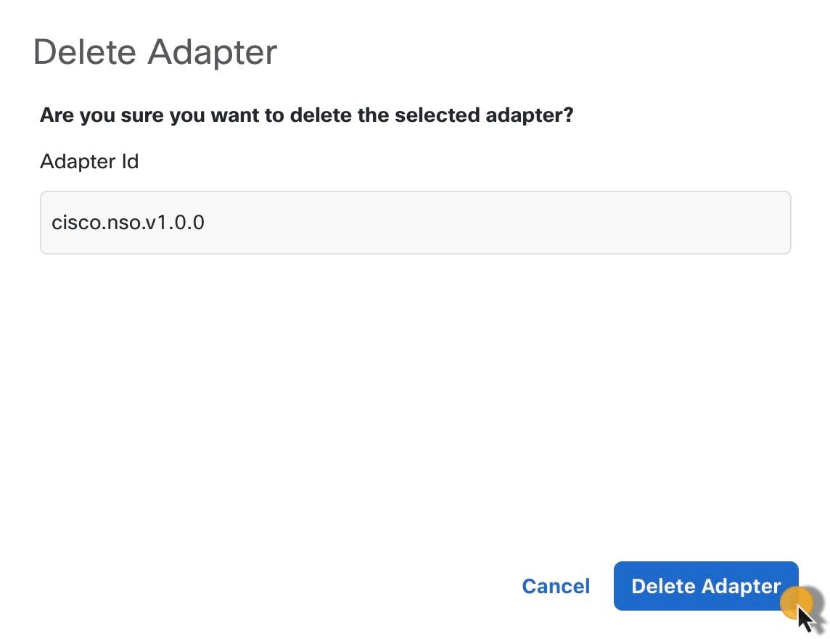The width and height of the screenshot is (830, 644).
Task: Abort the delete with the Cancel link
Action: click(x=556, y=586)
